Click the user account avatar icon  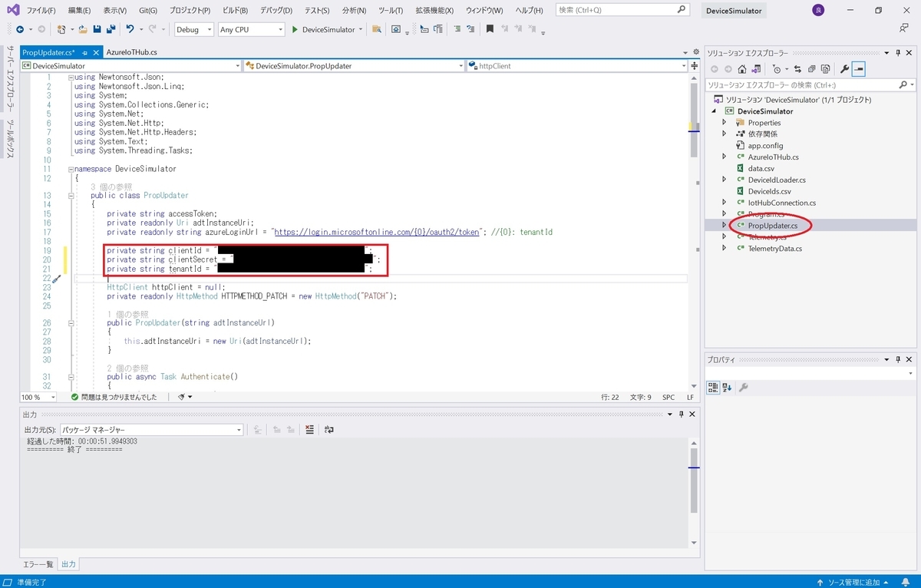tap(819, 10)
